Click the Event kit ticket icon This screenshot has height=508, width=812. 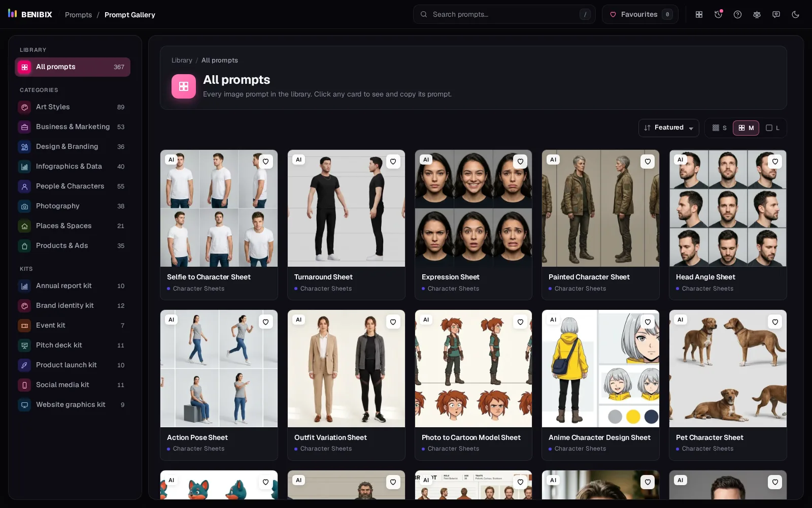24,326
